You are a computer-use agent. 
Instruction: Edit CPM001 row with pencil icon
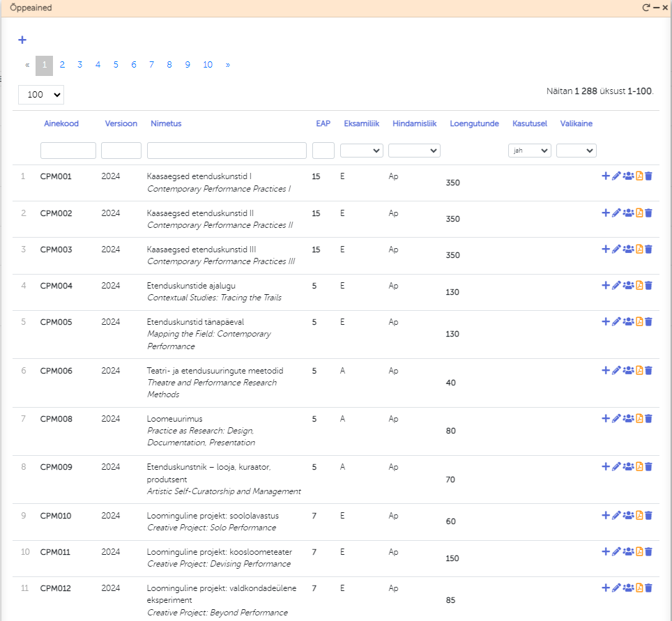click(x=616, y=176)
